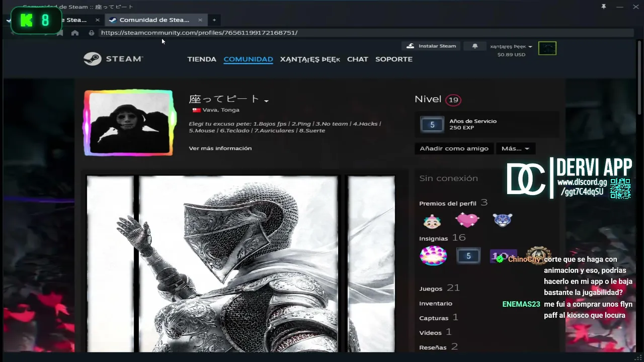Click the padlock site security icon
This screenshot has width=644, height=362.
pyautogui.click(x=92, y=33)
